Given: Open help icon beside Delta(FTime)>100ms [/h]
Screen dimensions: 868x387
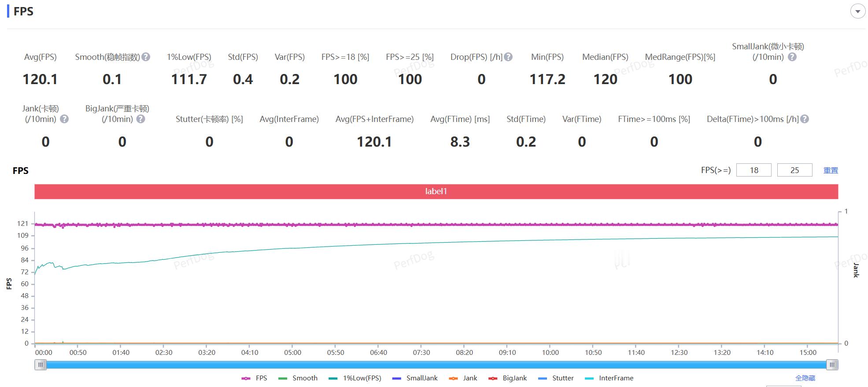Looking at the screenshot, I should pyautogui.click(x=805, y=119).
